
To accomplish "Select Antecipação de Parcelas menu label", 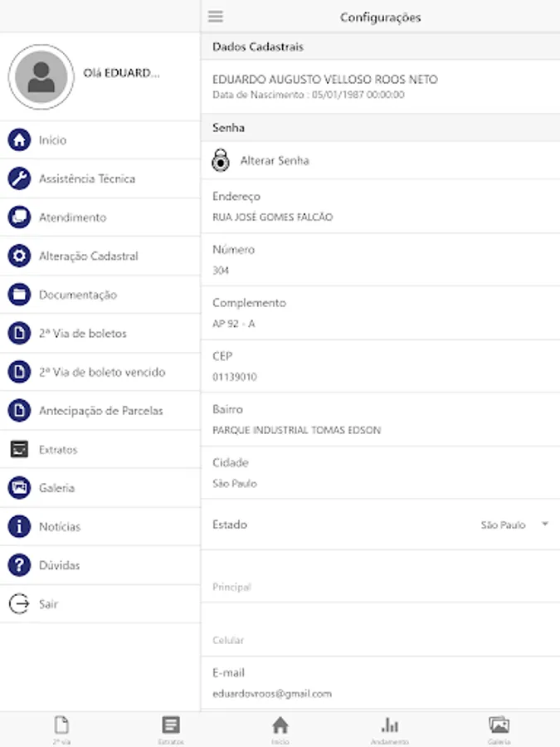I will point(101,411).
